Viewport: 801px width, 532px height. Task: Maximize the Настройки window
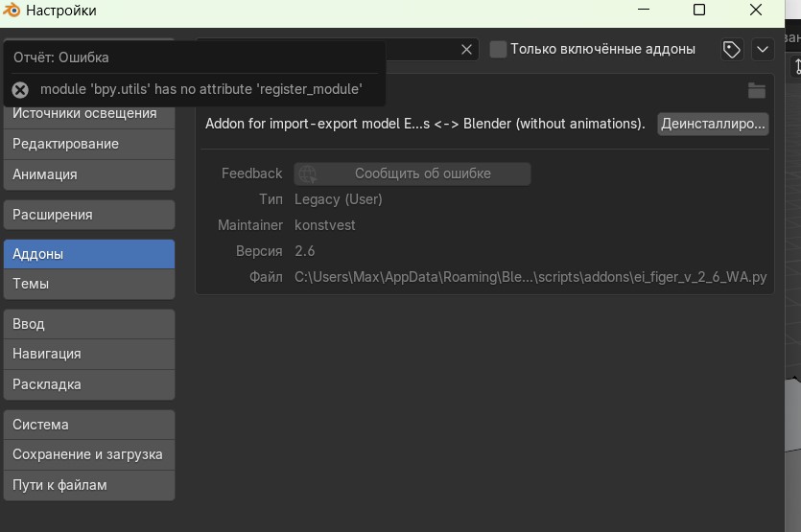(x=699, y=11)
